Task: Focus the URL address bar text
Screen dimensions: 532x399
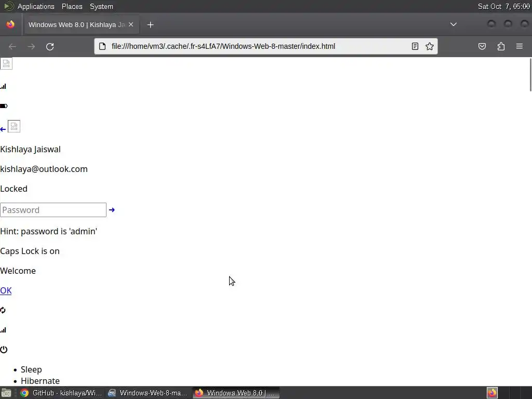Action: click(223, 46)
